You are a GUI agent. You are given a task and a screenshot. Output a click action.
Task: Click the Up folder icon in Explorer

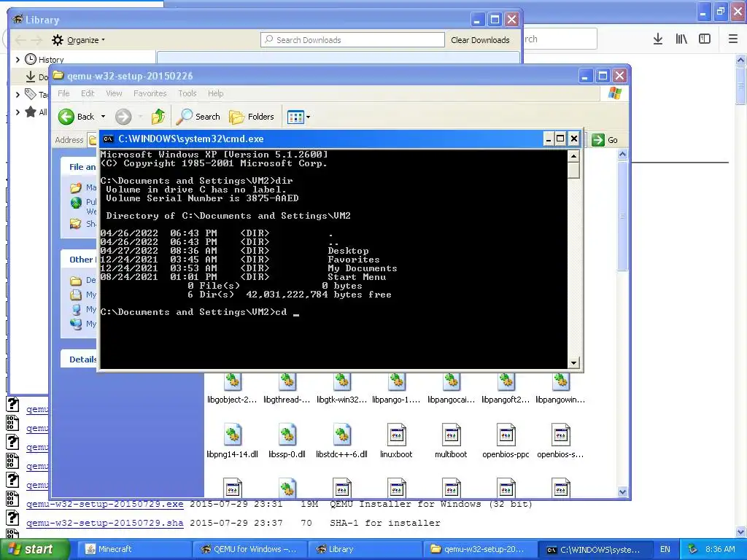click(158, 116)
